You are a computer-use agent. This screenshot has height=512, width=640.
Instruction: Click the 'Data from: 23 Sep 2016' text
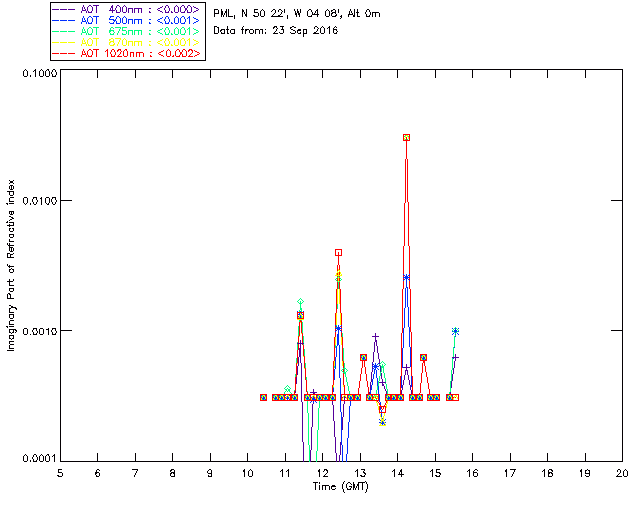coord(276,31)
